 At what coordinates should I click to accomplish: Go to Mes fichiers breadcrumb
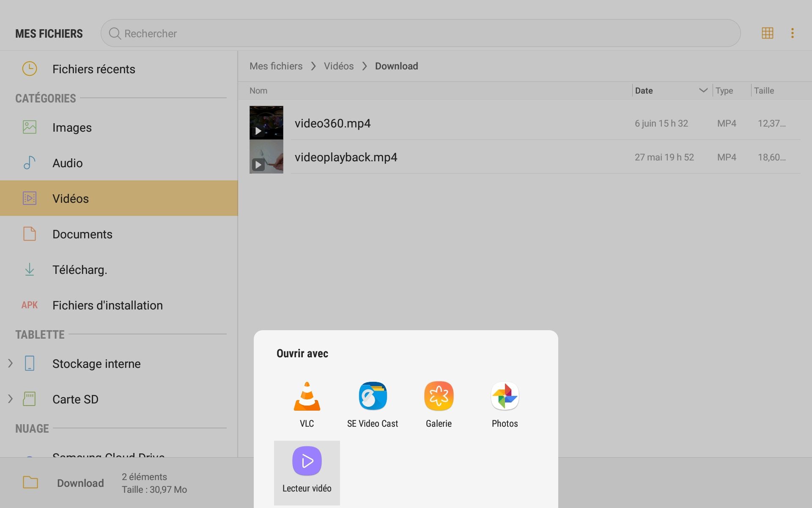[276, 66]
